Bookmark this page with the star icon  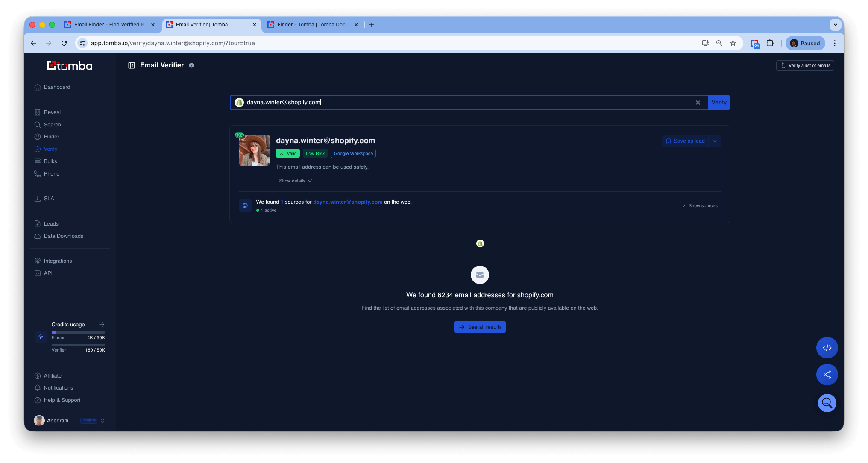pyautogui.click(x=733, y=43)
